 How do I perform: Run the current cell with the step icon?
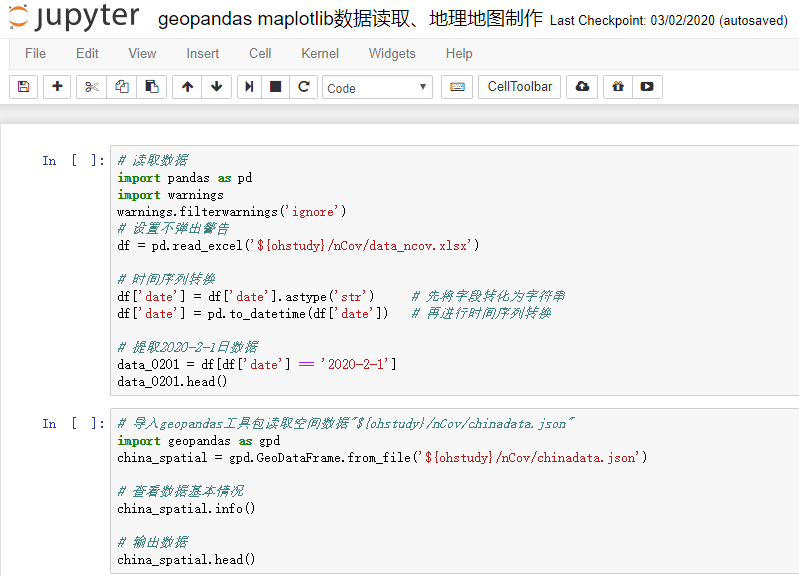click(x=249, y=87)
